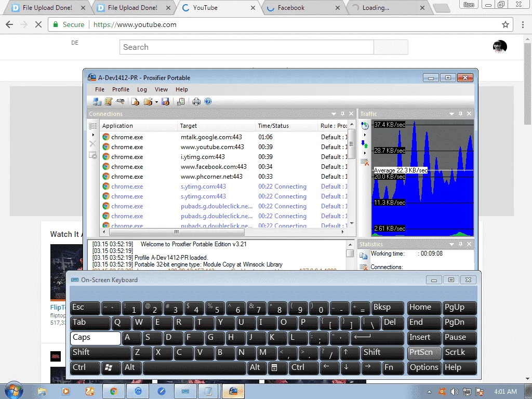The image size is (532, 399).
Task: Toggle ScrLk key on On-Screen Keyboard
Action: [x=459, y=353]
